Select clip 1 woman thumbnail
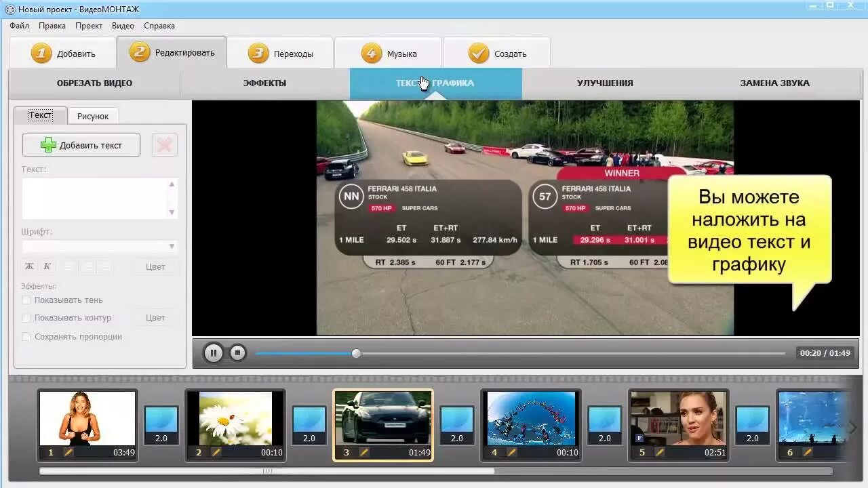Image resolution: width=868 pixels, height=488 pixels. point(87,418)
